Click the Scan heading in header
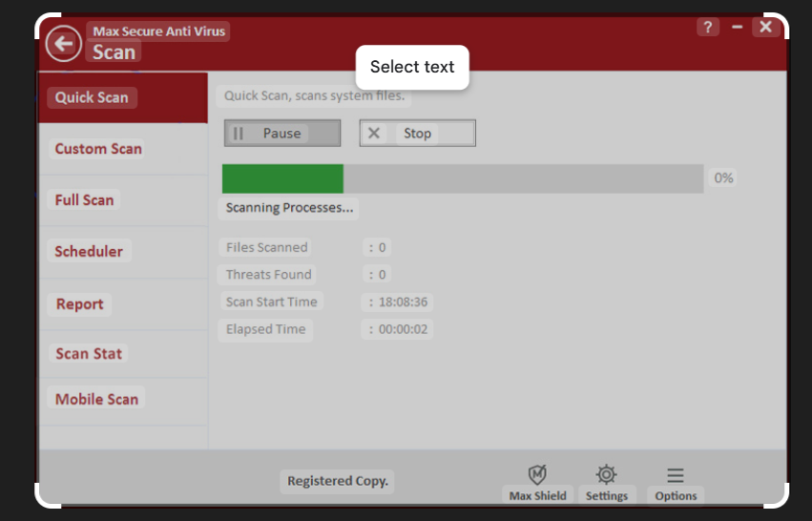The width and height of the screenshot is (812, 521). pos(114,52)
